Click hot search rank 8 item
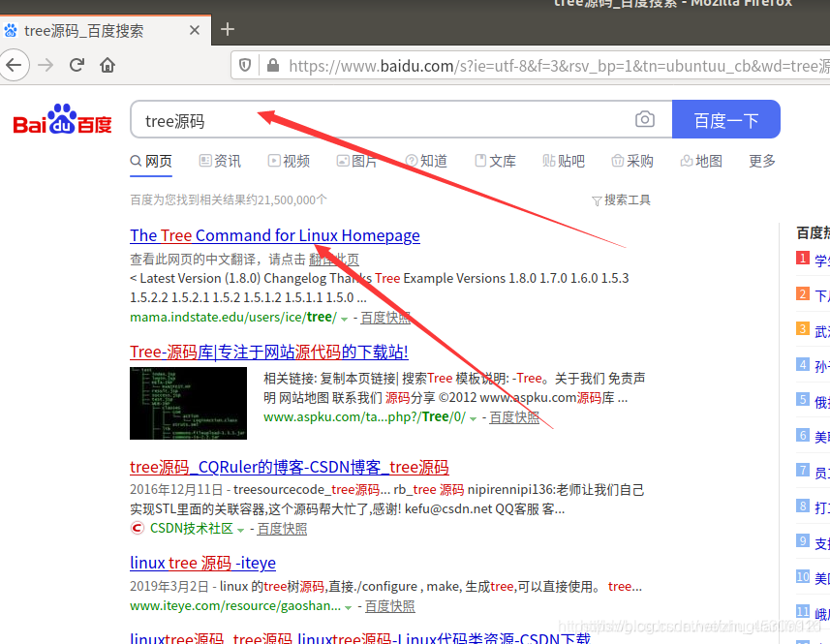The height and width of the screenshot is (644, 830). coord(814,507)
